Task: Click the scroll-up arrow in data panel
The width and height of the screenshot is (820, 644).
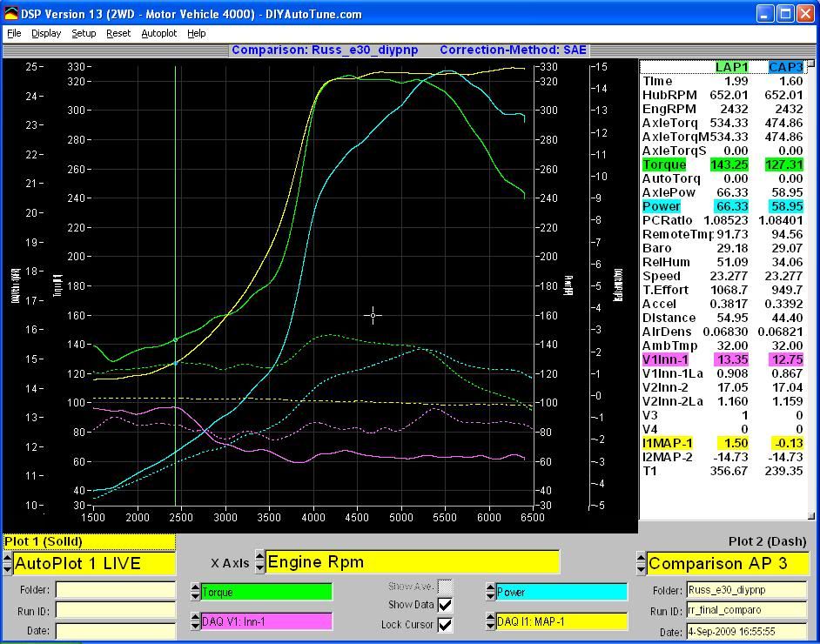Action: [x=811, y=64]
